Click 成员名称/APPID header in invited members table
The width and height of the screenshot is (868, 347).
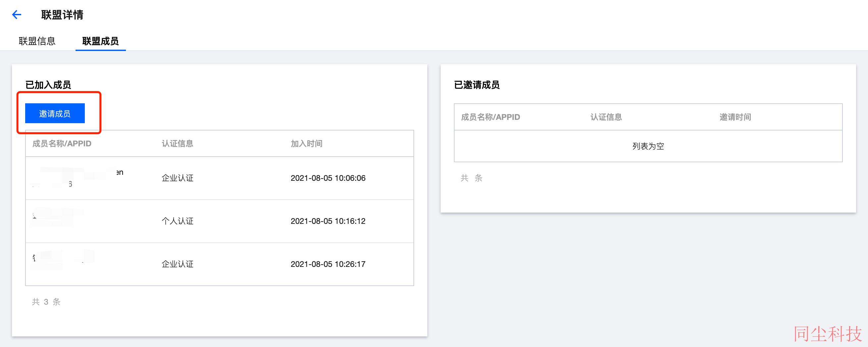click(x=491, y=117)
